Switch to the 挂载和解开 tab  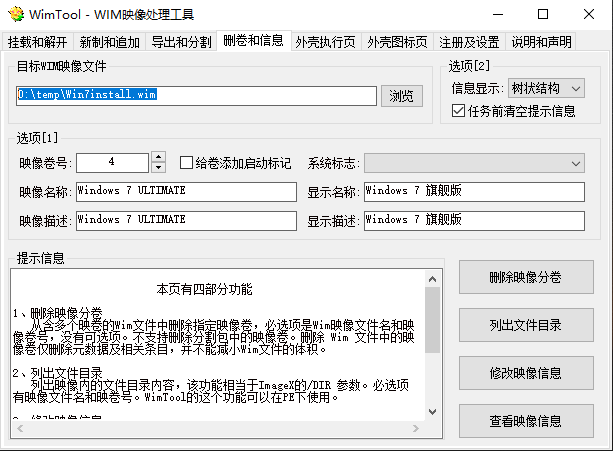(x=38, y=42)
